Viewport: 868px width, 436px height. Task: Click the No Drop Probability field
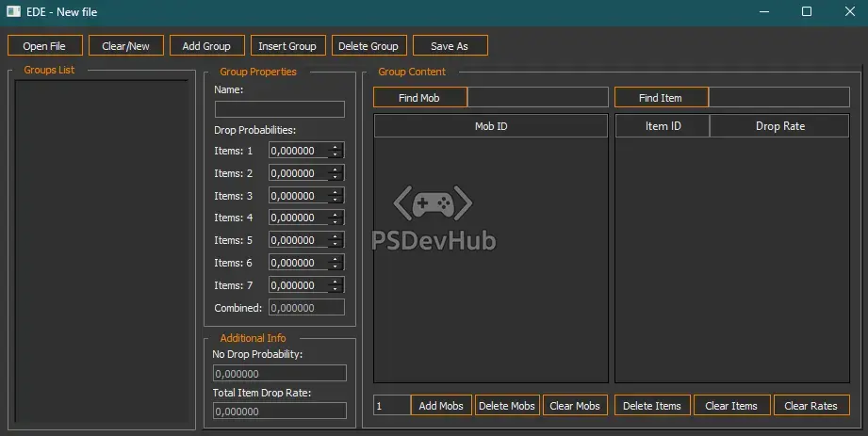pyautogui.click(x=280, y=374)
